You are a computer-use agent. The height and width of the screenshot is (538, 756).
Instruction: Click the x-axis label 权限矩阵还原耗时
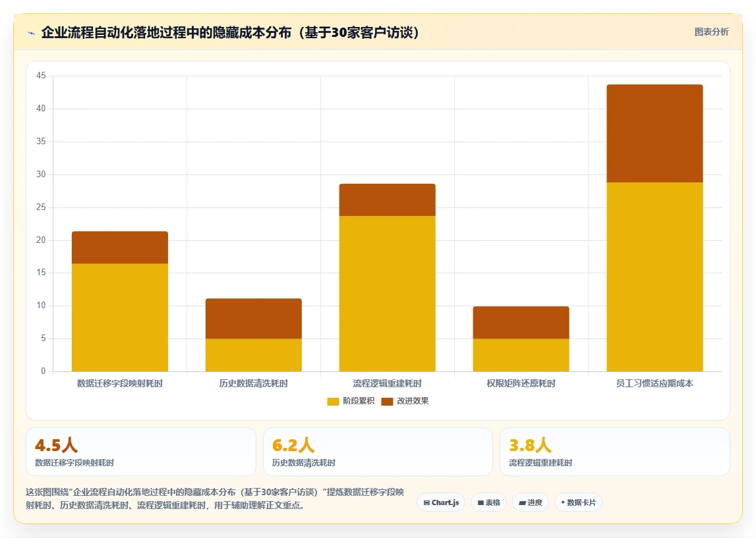pyautogui.click(x=521, y=383)
